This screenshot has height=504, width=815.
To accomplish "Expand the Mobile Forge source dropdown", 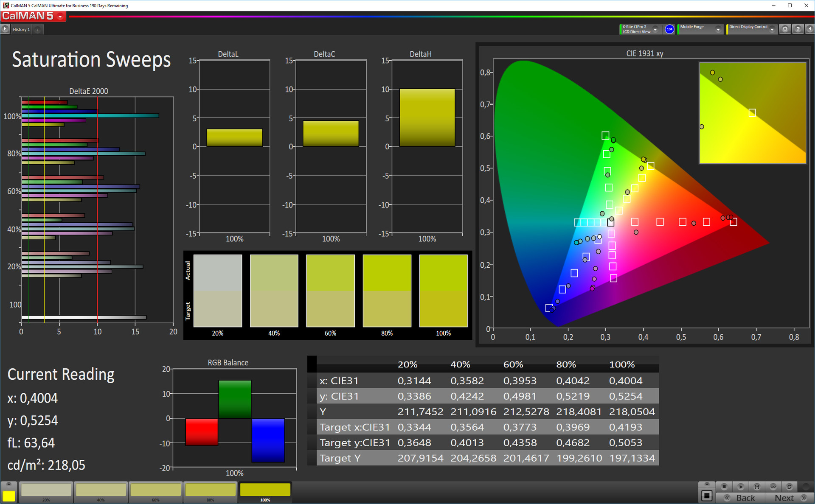I will point(718,29).
